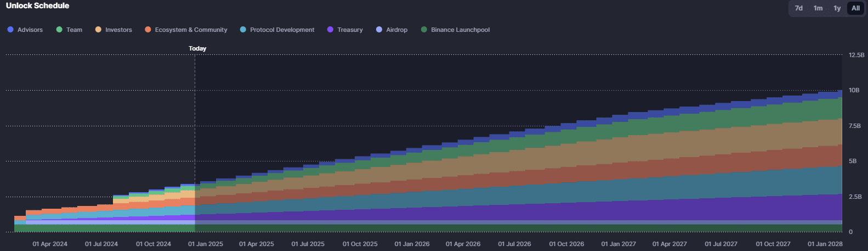Click the blue Advisors legend dot
The height and width of the screenshot is (251, 868).
10,30
